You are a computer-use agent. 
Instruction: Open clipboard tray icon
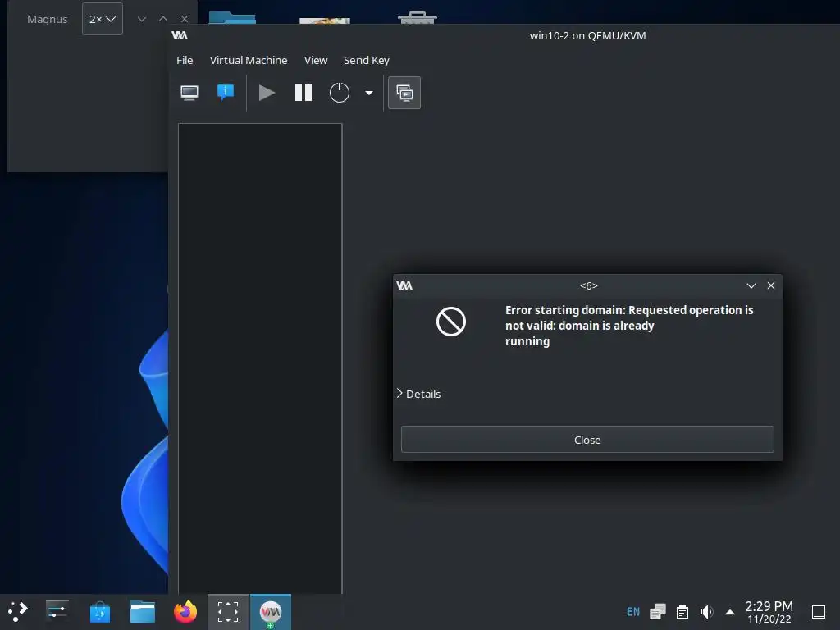coord(682,612)
